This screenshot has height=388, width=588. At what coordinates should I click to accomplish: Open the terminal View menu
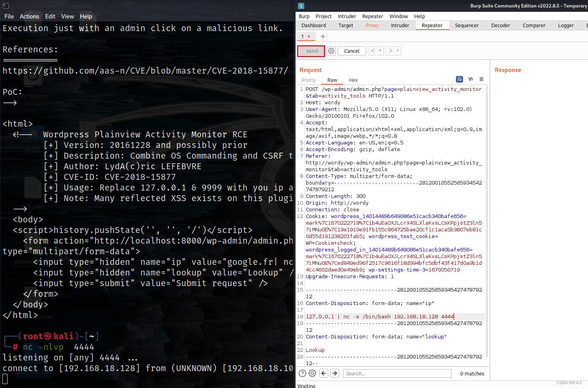(68, 17)
